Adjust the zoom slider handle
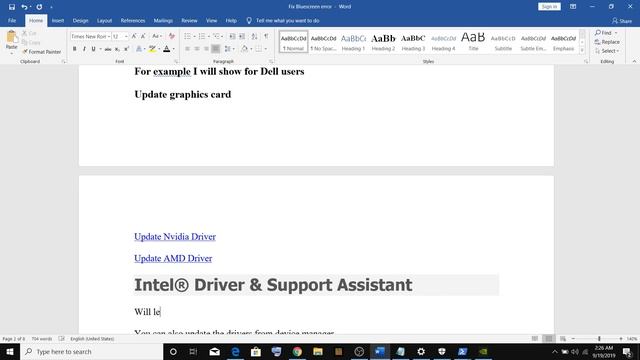The width and height of the screenshot is (640, 360). [599, 339]
